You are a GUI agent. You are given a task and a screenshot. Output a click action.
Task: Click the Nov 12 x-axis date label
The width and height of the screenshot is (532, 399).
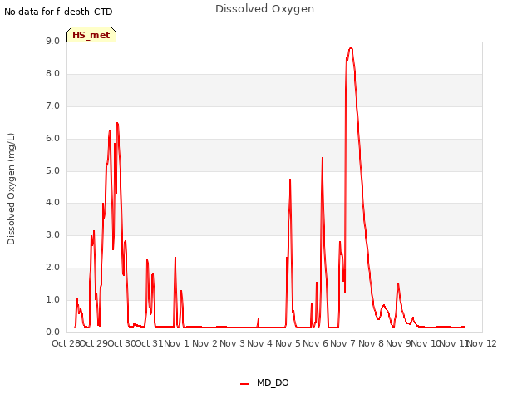(x=482, y=343)
